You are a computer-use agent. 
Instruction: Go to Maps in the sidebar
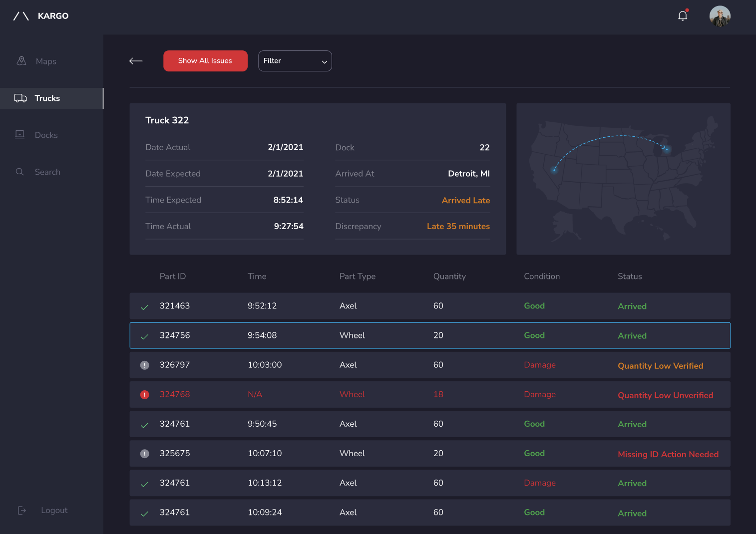point(45,61)
